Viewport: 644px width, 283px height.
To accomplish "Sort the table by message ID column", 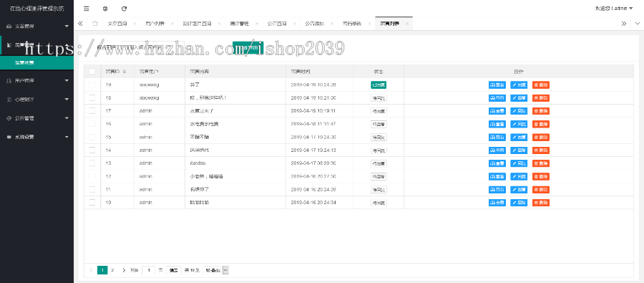I will tap(125, 72).
